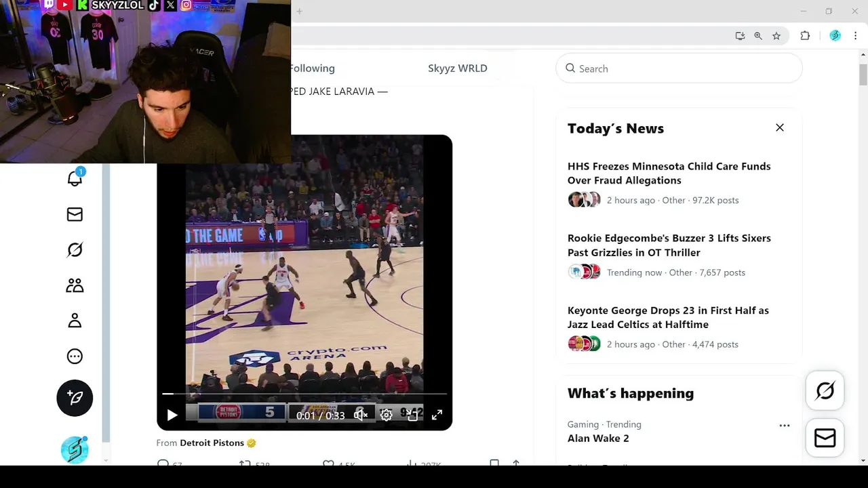
Task: Open a new browser tab
Action: coord(299,11)
